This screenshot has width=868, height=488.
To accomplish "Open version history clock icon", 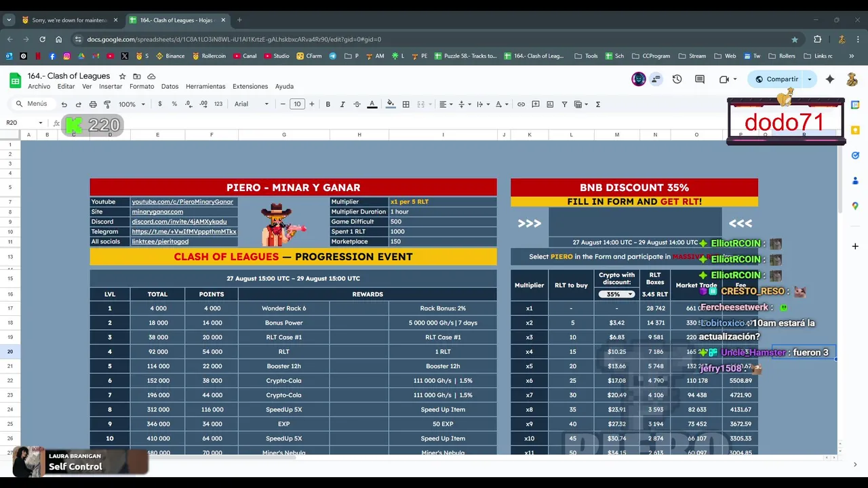I will [x=677, y=79].
